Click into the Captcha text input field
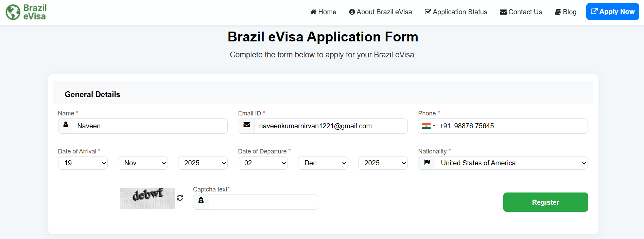644x239 pixels. (x=263, y=202)
